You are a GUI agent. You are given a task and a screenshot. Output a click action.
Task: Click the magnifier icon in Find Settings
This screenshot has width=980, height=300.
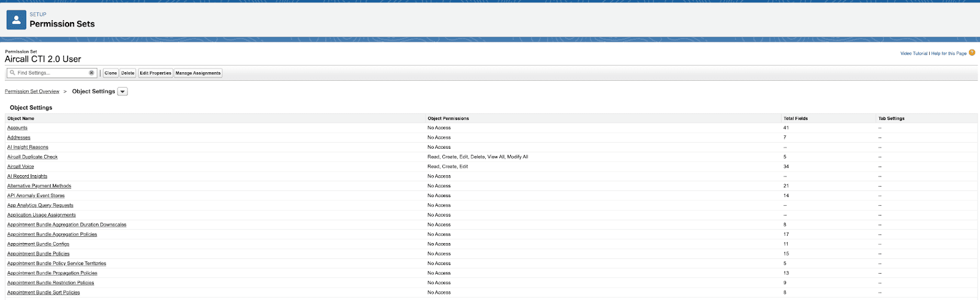(12, 73)
